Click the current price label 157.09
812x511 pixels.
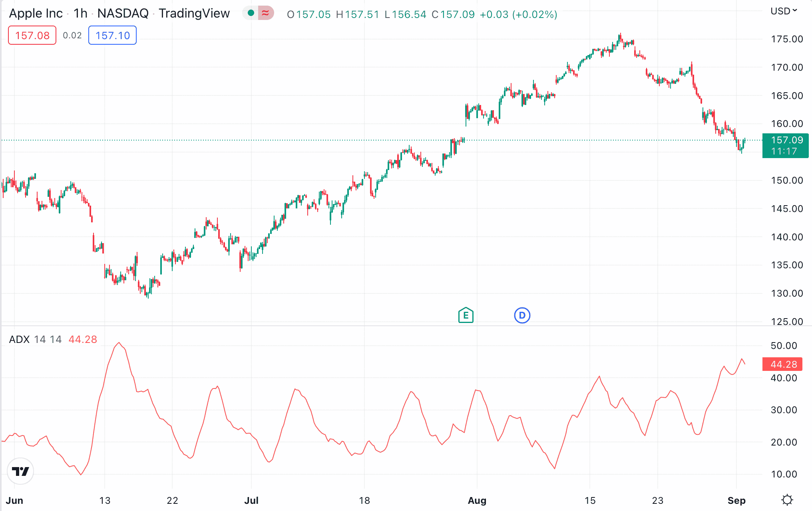click(x=786, y=145)
